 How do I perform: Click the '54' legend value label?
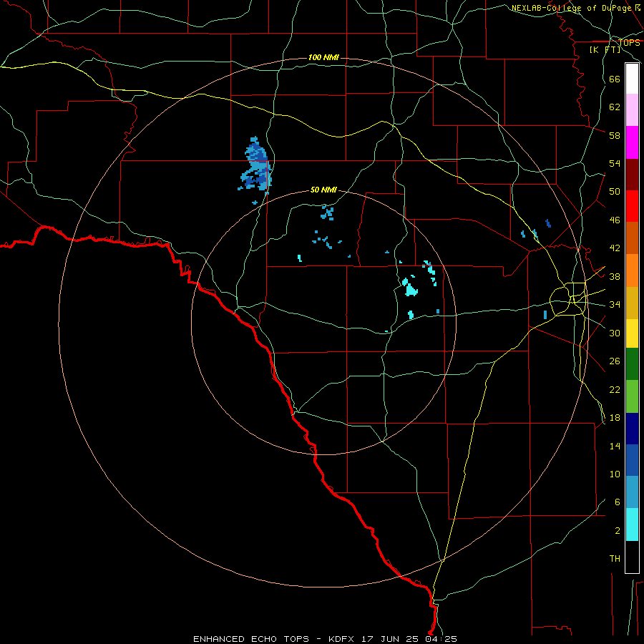point(615,163)
